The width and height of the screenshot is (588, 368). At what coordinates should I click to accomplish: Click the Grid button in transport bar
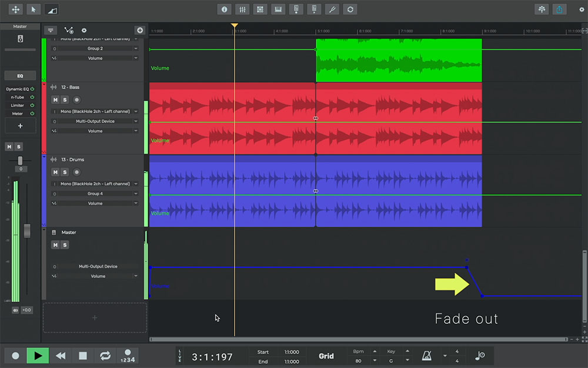click(326, 356)
